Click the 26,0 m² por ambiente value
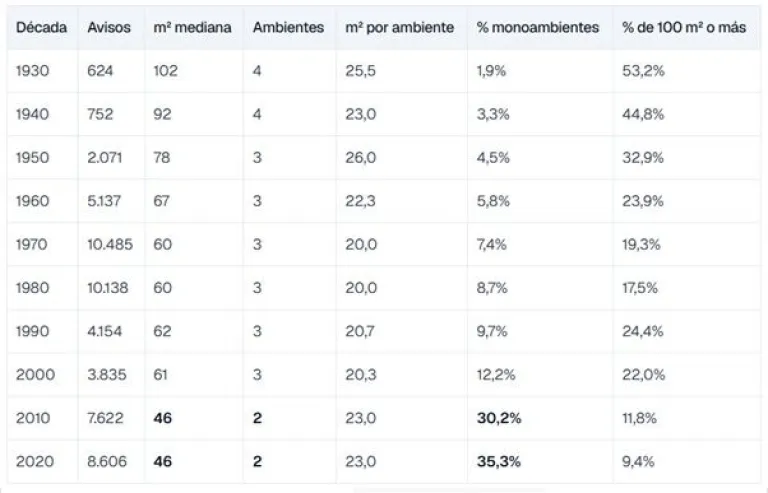This screenshot has width=768, height=493. point(360,158)
